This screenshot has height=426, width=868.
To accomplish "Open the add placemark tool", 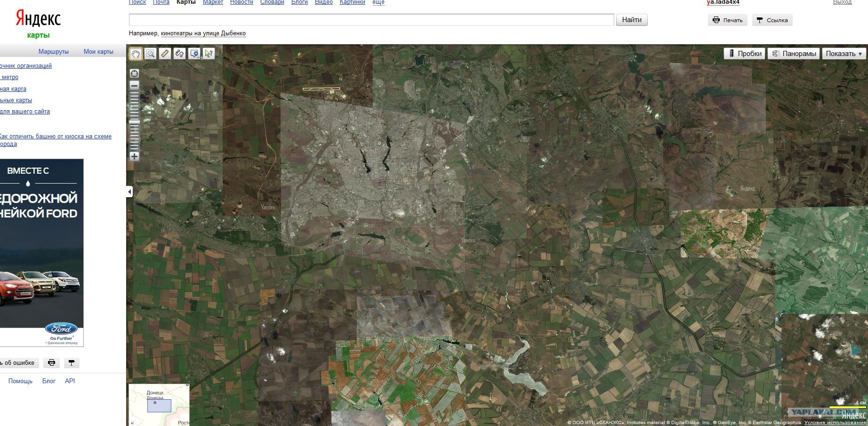I will (194, 54).
